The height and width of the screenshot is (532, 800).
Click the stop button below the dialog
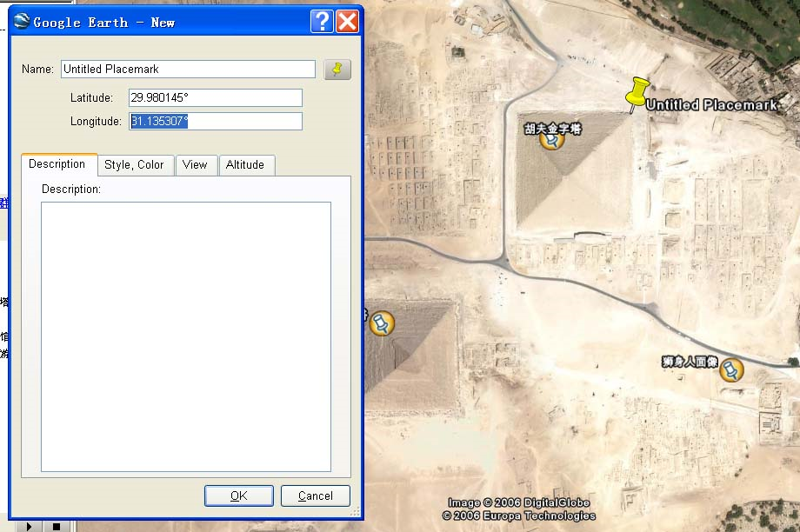[x=57, y=527]
